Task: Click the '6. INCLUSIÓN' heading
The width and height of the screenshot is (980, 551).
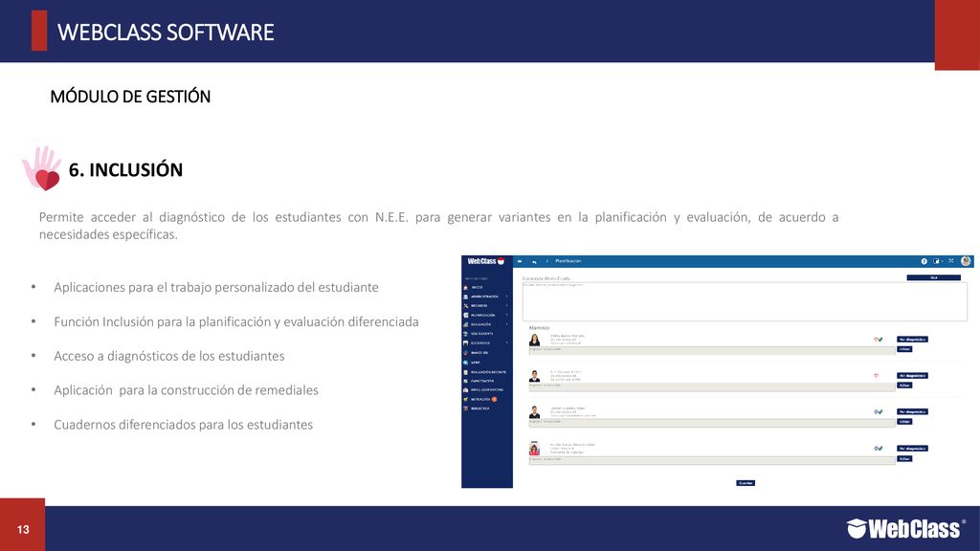Action: (x=125, y=170)
